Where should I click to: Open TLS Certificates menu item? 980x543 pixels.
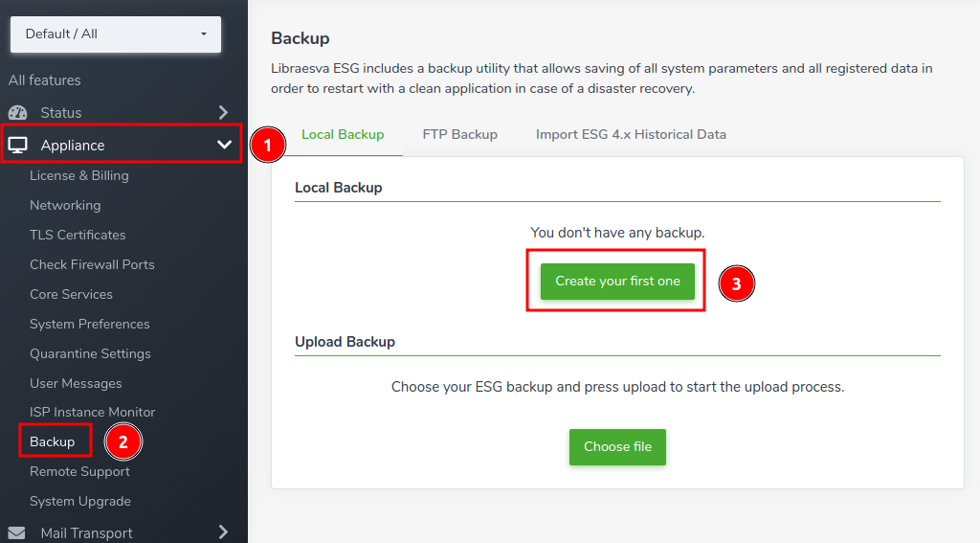[78, 236]
